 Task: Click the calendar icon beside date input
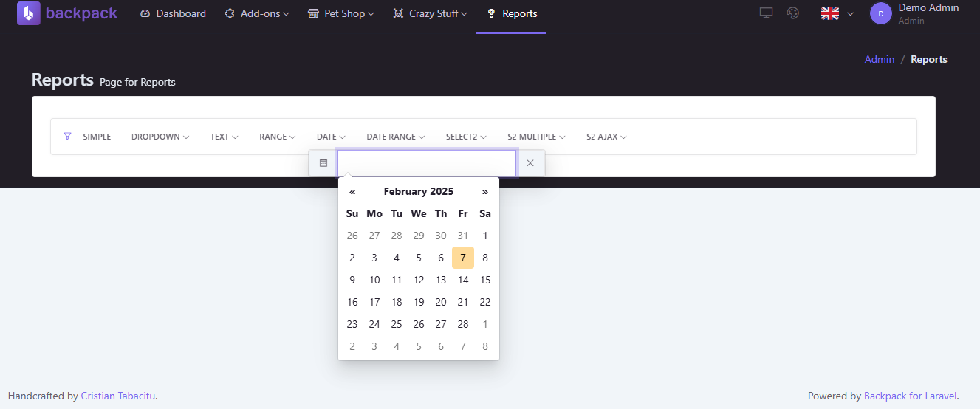323,163
